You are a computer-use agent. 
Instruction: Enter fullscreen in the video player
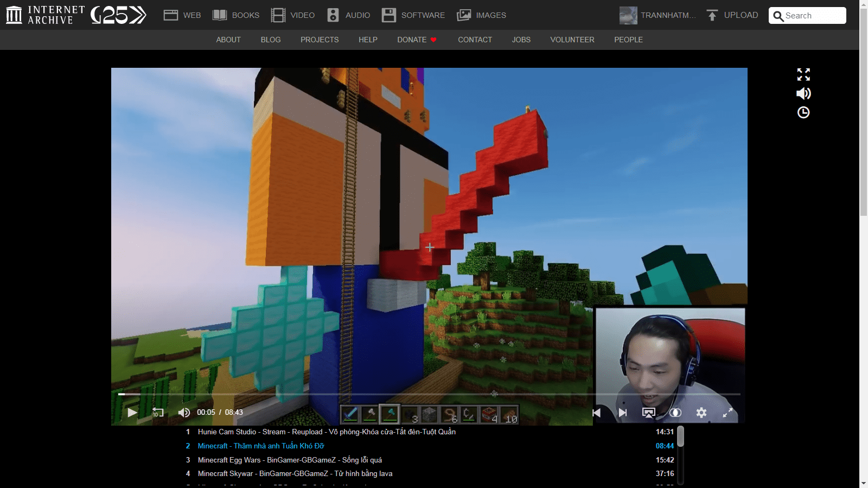[x=727, y=413]
